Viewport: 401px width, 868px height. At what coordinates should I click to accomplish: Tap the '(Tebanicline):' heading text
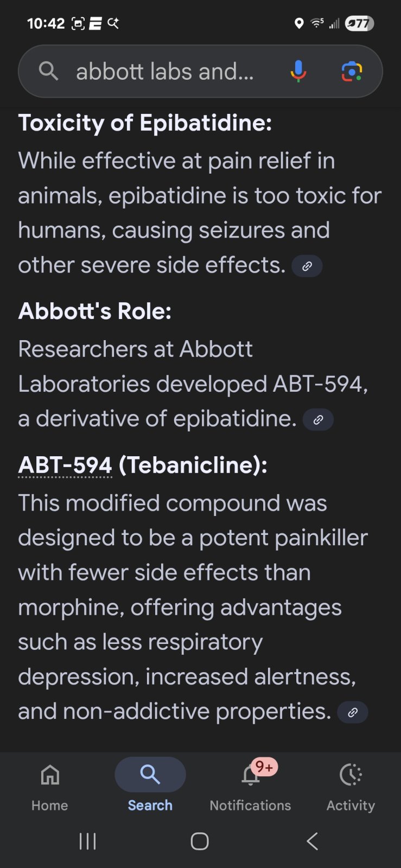(193, 465)
